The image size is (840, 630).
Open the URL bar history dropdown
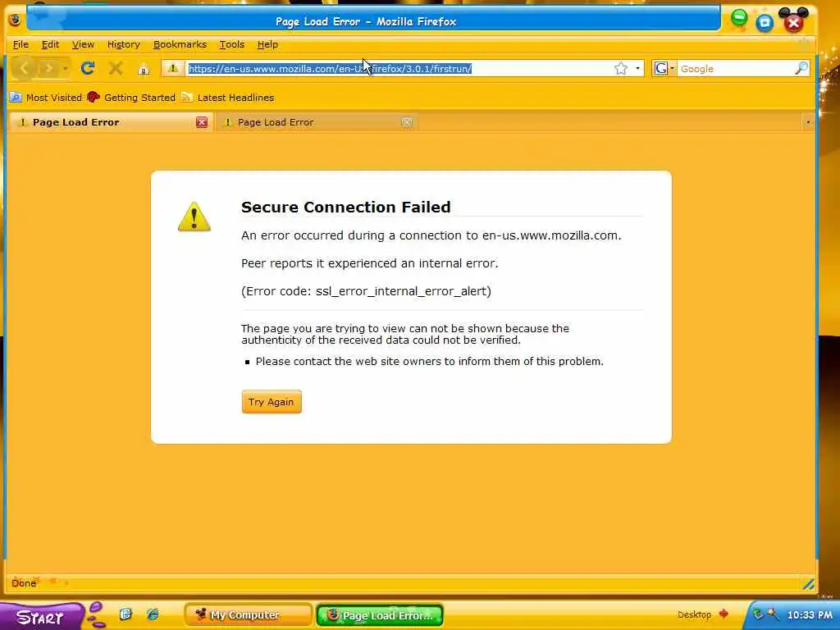tap(637, 68)
